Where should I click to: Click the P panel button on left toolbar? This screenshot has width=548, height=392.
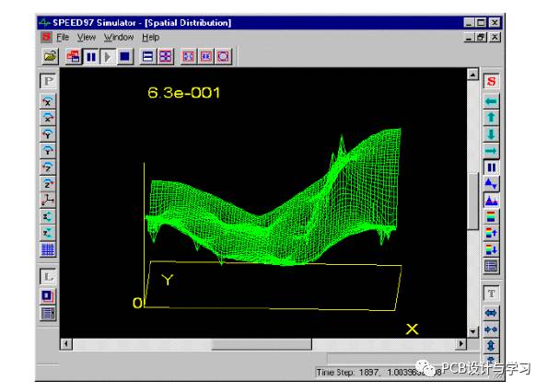[48, 81]
